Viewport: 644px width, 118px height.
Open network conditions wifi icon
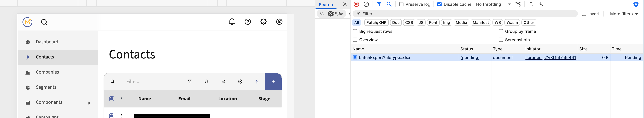tap(518, 4)
